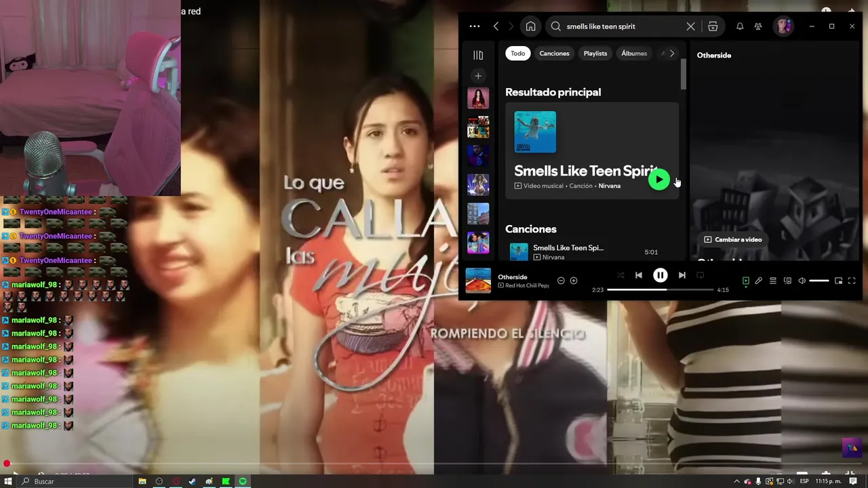Open File Explorer from taskbar

tap(142, 481)
